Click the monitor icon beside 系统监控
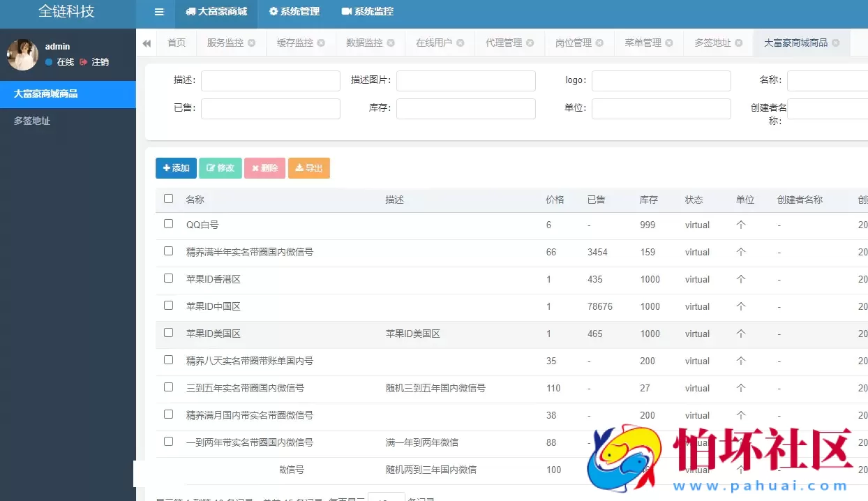Viewport: 868px width, 501px height. [x=347, y=11]
